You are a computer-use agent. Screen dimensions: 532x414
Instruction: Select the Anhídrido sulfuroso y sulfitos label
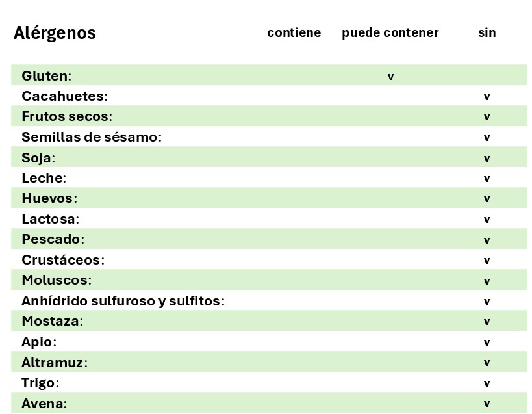pos(123,301)
